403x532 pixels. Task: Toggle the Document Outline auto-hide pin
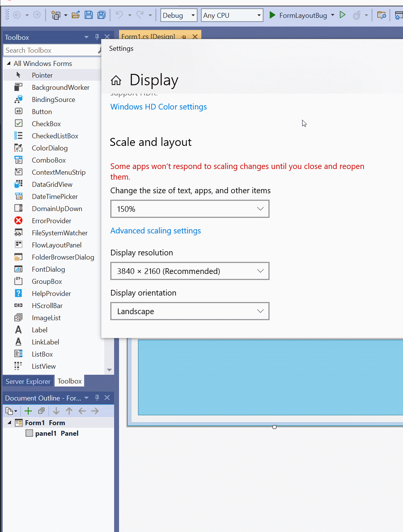[x=97, y=398]
